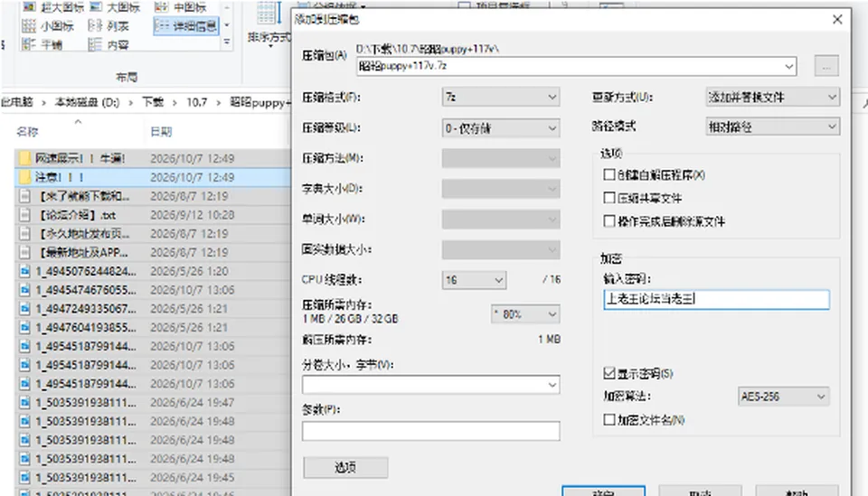Choose the 大图标 view icon in Explorer
This screenshot has width=868, height=496.
pyautogui.click(x=97, y=6)
